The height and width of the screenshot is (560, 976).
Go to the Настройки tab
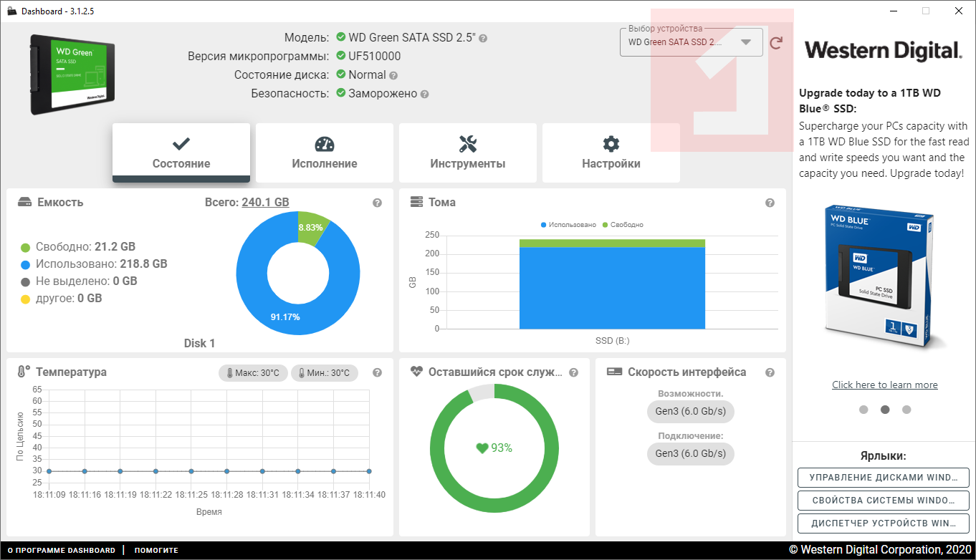[x=611, y=153]
